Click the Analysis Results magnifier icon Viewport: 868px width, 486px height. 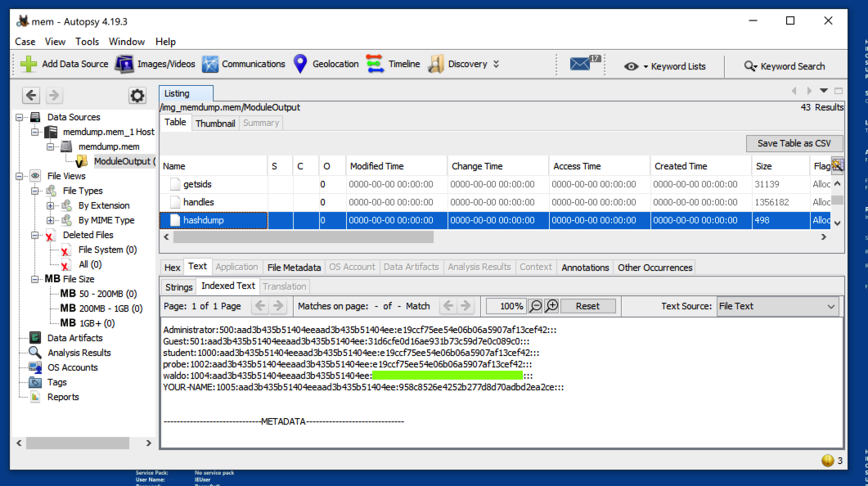35,353
